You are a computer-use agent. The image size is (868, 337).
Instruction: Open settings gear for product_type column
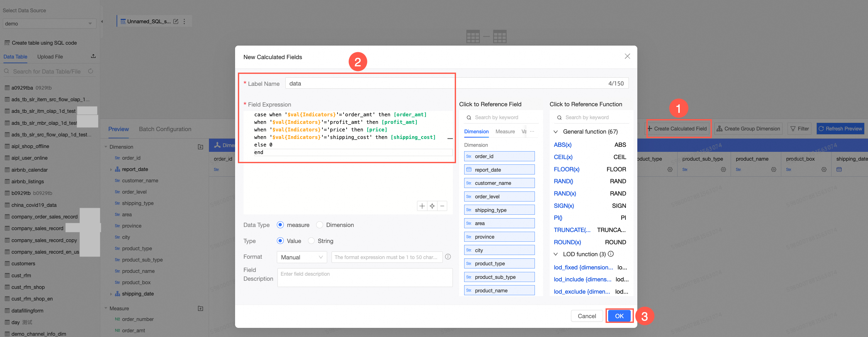coord(669,169)
